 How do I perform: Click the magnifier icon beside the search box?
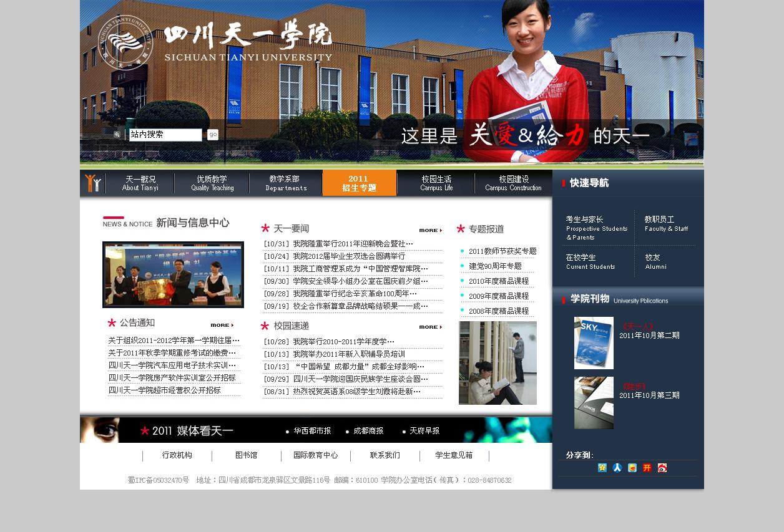[117, 135]
